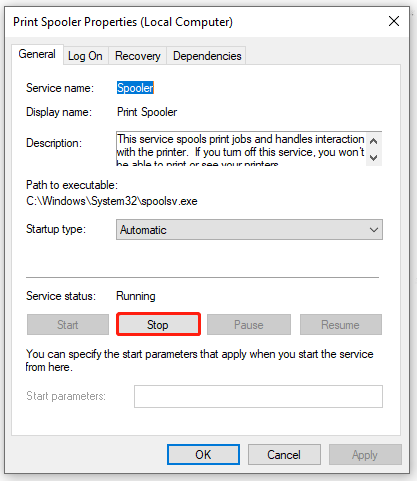
Task: Click the Apply button
Action: pyautogui.click(x=365, y=455)
